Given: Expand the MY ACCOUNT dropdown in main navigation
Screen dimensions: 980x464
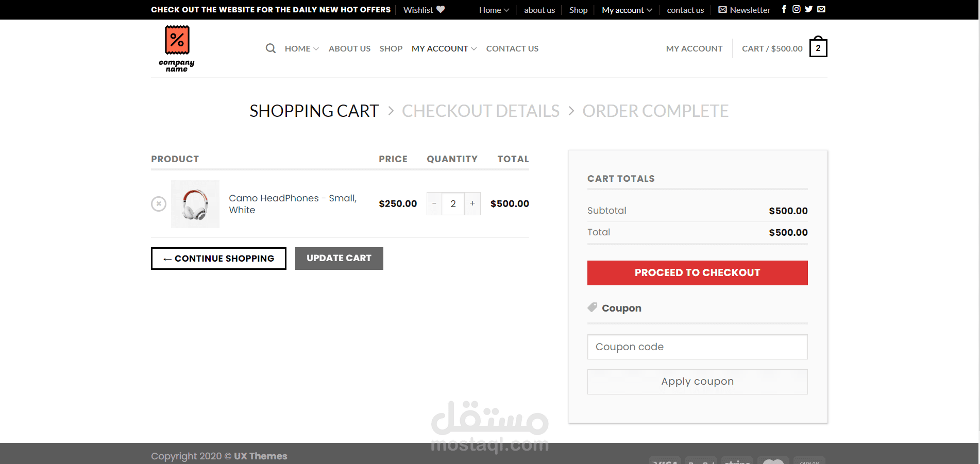Looking at the screenshot, I should (x=444, y=48).
